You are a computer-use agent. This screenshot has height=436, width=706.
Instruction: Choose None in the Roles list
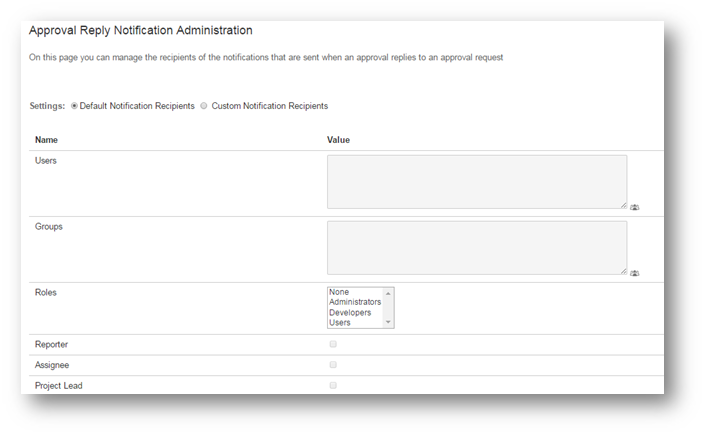339,292
